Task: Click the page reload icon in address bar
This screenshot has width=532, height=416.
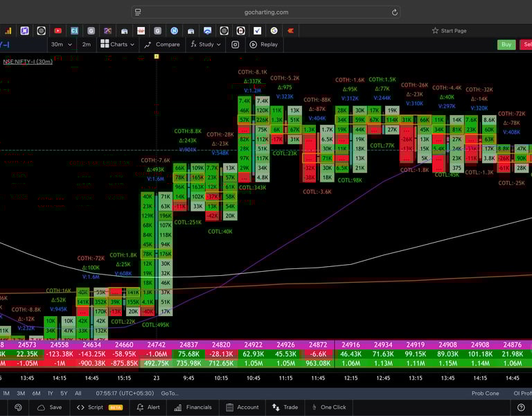Action: point(395,12)
